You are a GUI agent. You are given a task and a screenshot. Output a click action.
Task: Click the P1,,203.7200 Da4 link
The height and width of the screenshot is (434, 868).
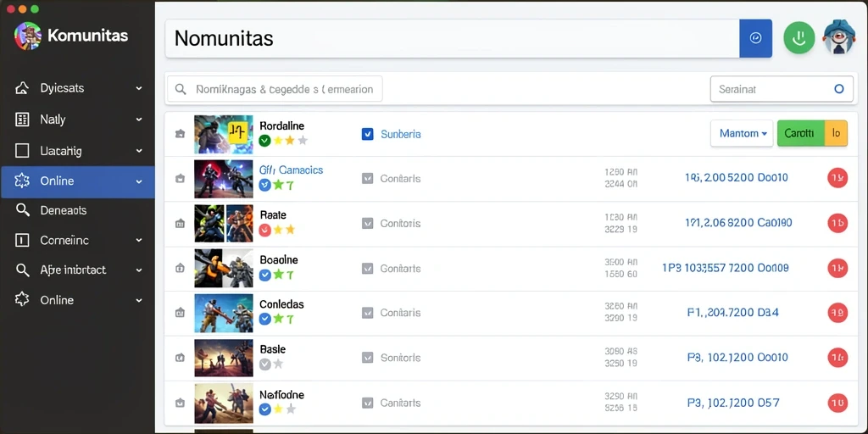tap(733, 312)
